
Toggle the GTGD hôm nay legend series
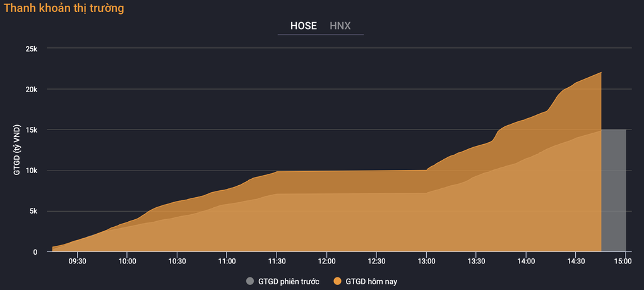click(365, 281)
